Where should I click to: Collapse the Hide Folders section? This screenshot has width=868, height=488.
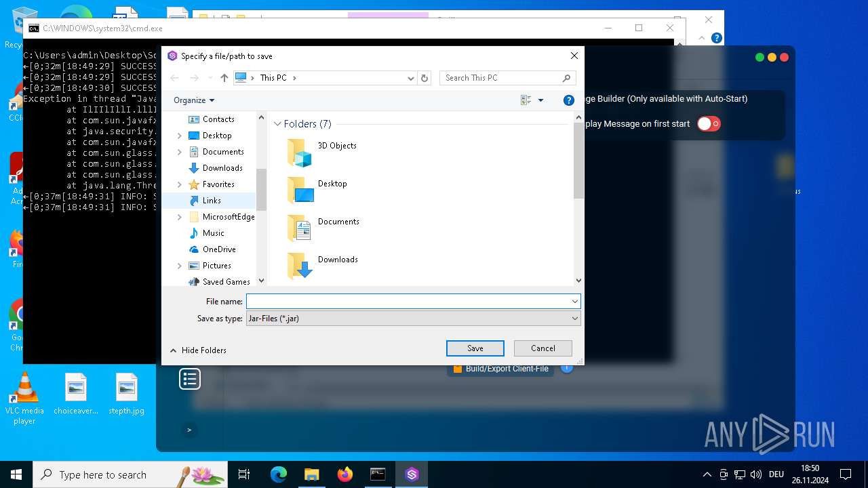click(198, 350)
